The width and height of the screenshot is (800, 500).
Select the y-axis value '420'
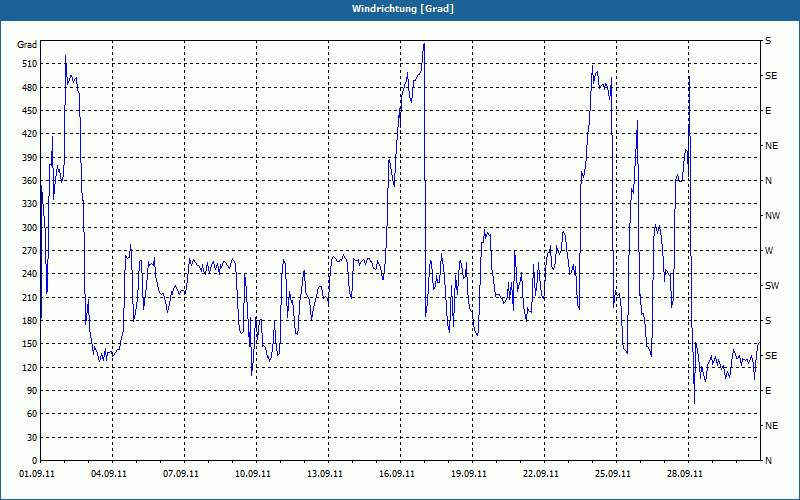30,134
